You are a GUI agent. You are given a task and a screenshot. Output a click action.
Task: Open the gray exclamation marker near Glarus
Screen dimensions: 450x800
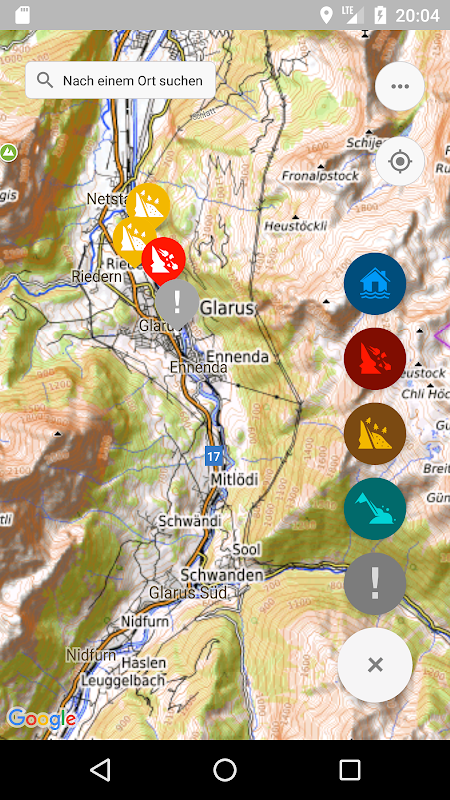pos(177,303)
